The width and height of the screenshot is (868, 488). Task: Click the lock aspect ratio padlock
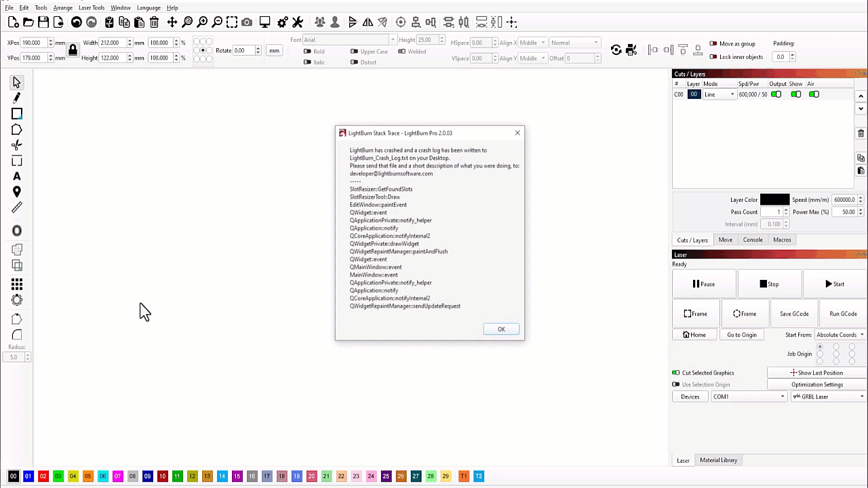(73, 50)
